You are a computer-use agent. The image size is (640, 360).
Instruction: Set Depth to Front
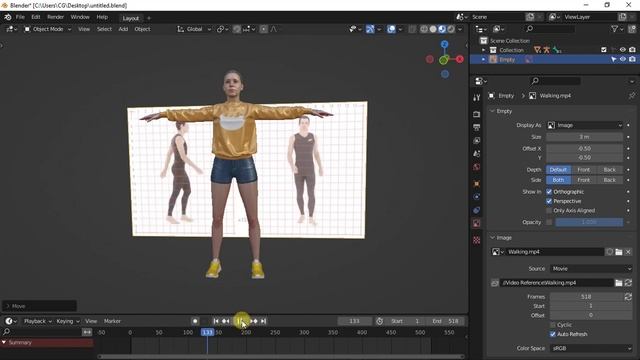coord(584,170)
